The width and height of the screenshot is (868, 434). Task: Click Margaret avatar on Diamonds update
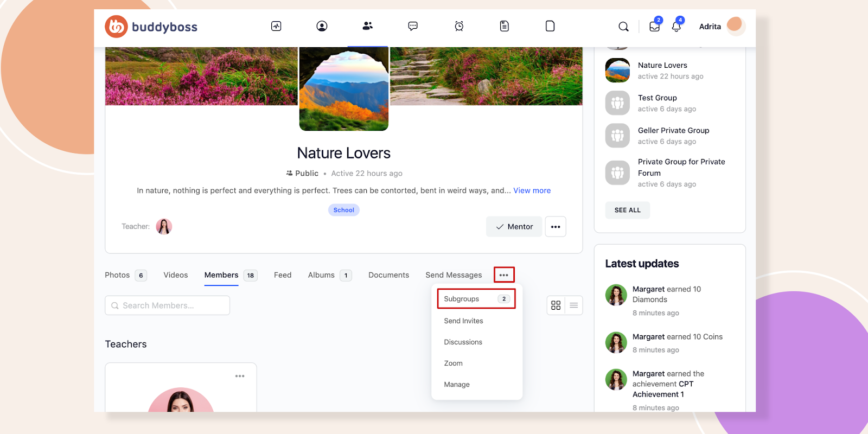(616, 295)
